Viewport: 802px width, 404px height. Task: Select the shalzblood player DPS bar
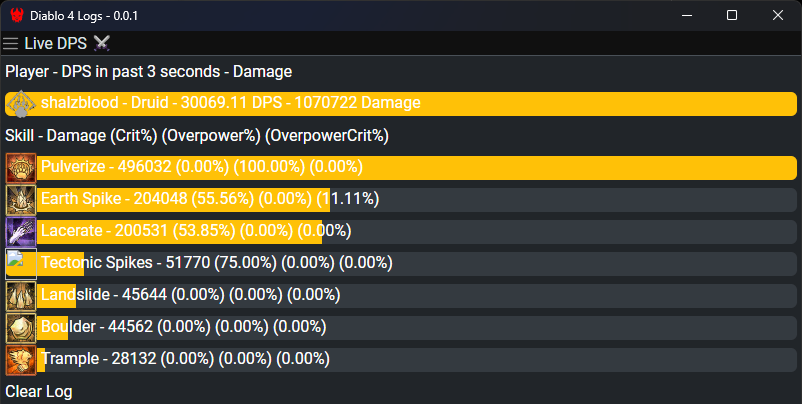pos(401,104)
